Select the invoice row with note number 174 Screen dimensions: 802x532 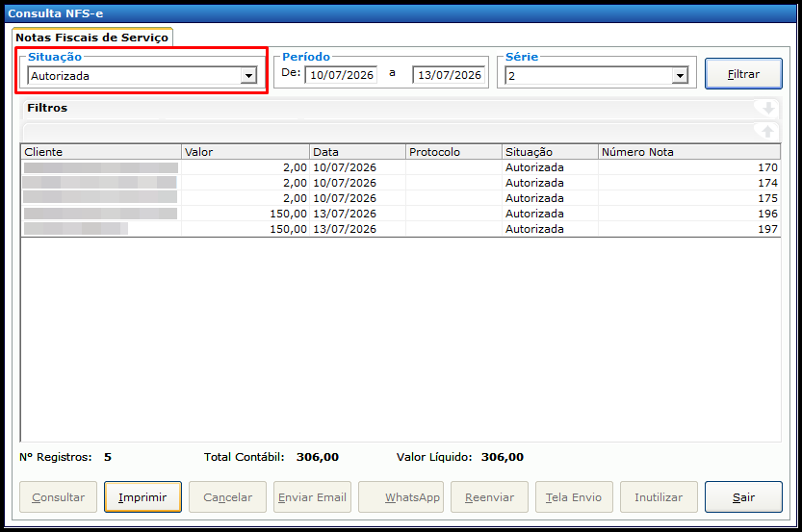pos(401,183)
